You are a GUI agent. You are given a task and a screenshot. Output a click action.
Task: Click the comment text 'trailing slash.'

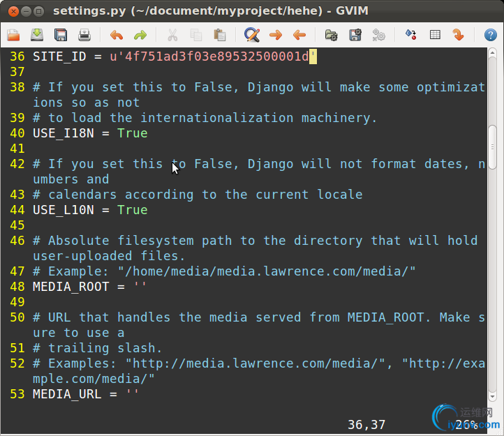tap(105, 348)
